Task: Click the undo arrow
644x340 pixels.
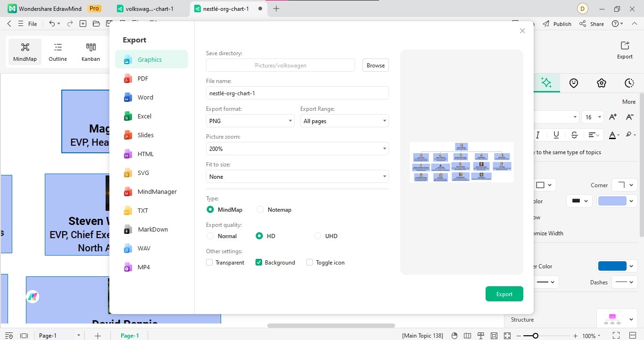Action: (x=52, y=24)
